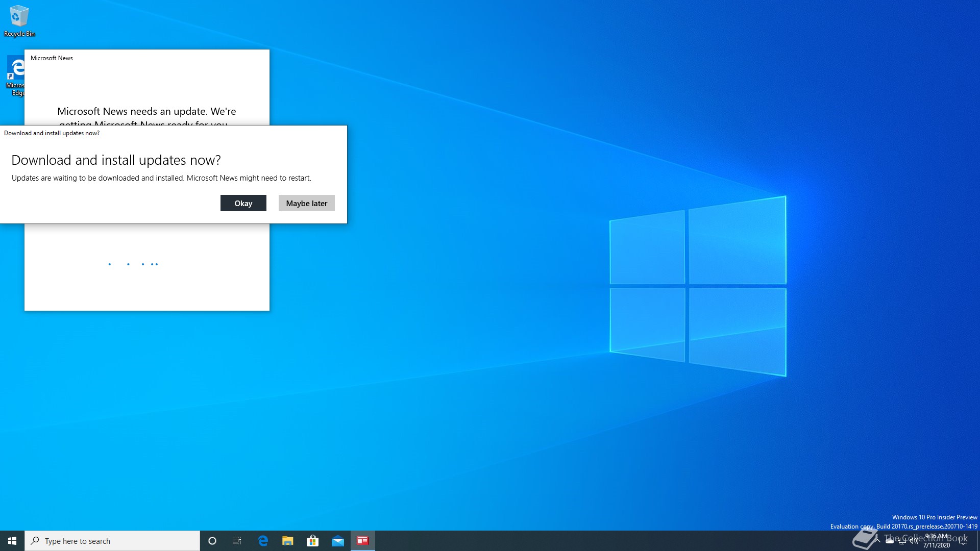Open network status tray icon
Image resolution: width=980 pixels, height=551 pixels.
point(902,541)
